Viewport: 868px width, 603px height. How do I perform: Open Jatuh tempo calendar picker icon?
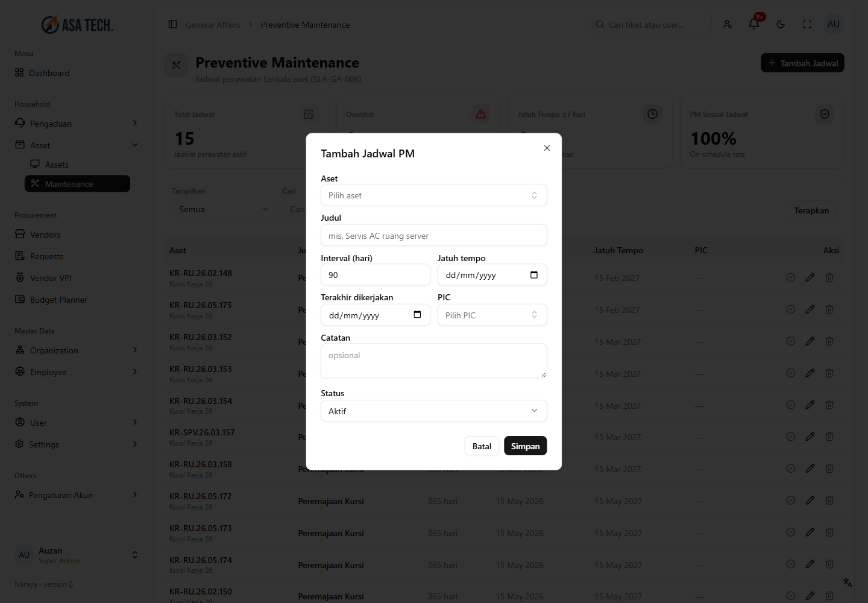click(x=533, y=275)
